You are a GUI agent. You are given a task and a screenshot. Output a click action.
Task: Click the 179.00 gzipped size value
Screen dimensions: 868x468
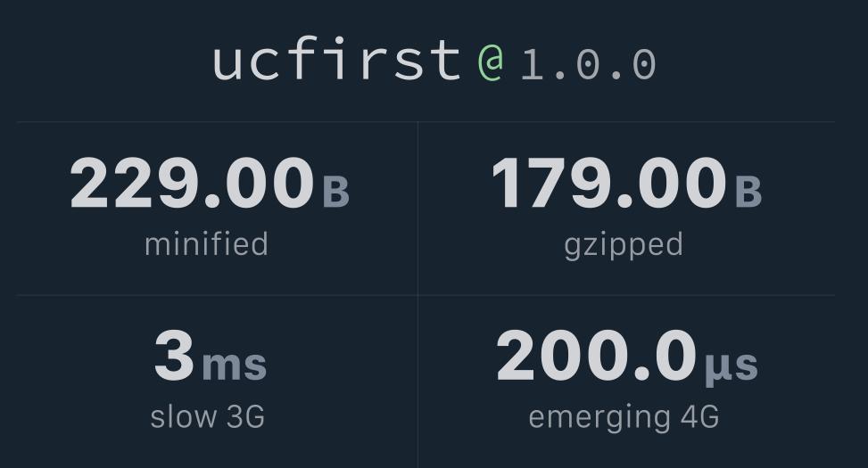coord(608,184)
